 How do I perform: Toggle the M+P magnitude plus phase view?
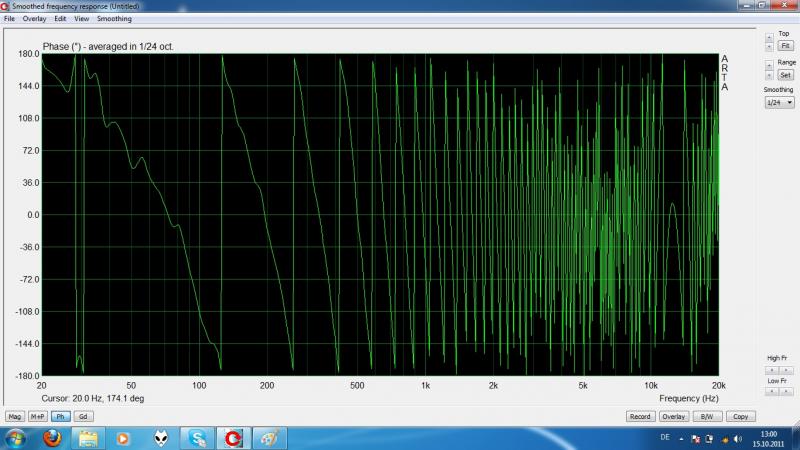pos(37,416)
